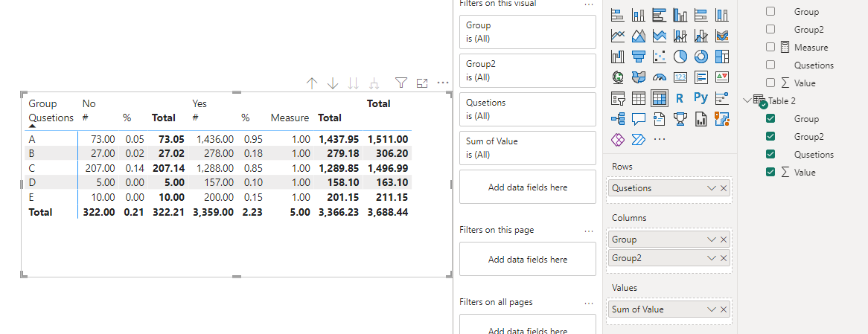
Task: Open the visual's filter icon
Action: (x=401, y=83)
